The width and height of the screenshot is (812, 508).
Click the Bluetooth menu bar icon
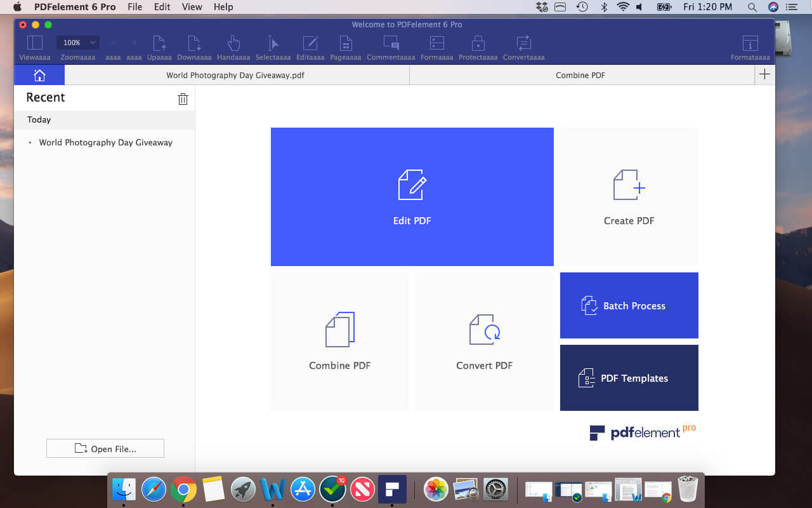point(604,7)
